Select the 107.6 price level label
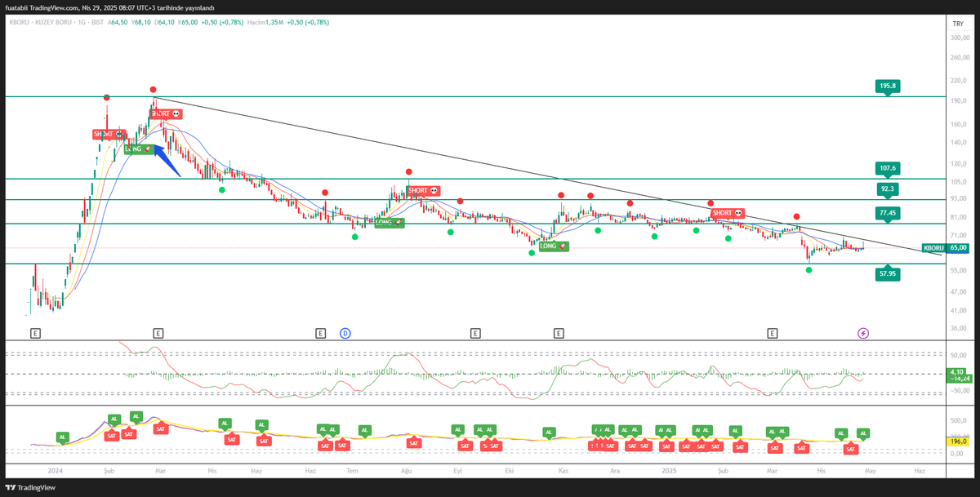 888,168
